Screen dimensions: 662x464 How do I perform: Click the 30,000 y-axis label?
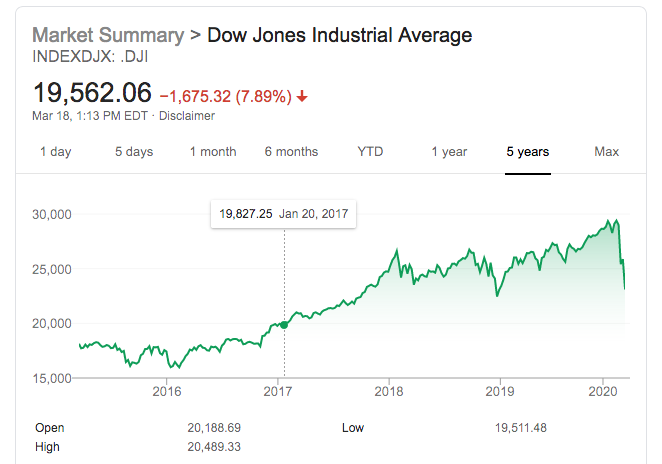click(x=54, y=214)
